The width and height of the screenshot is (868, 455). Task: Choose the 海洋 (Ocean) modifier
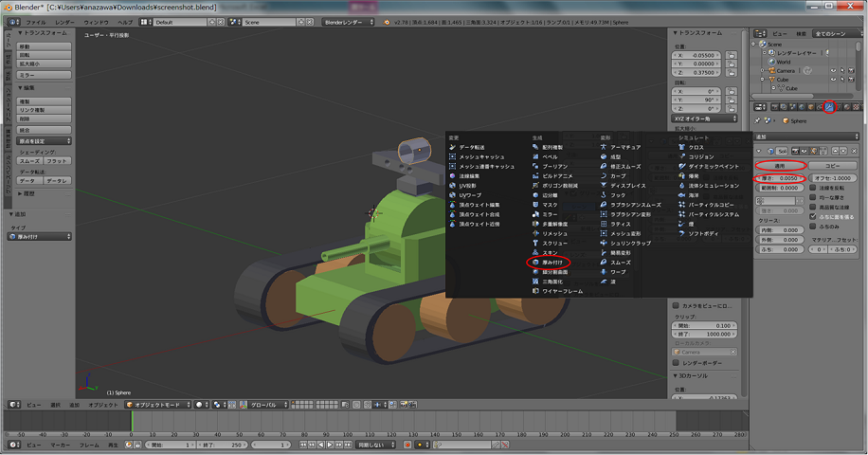point(694,194)
